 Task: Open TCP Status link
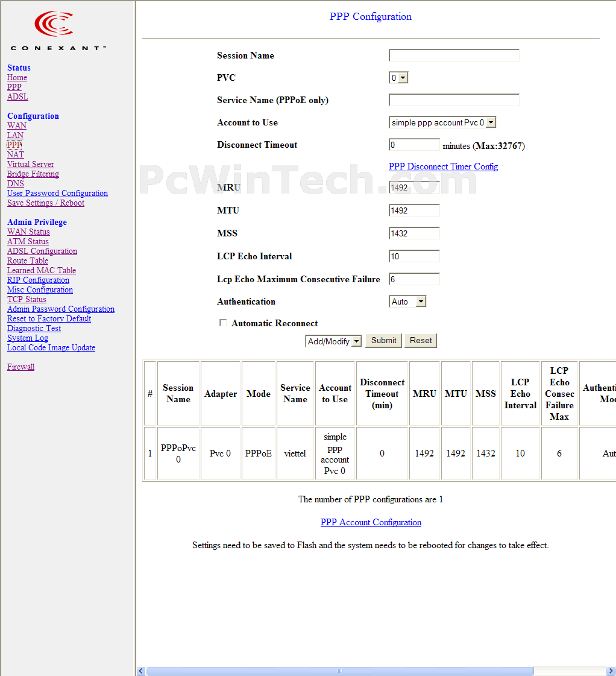(x=27, y=299)
